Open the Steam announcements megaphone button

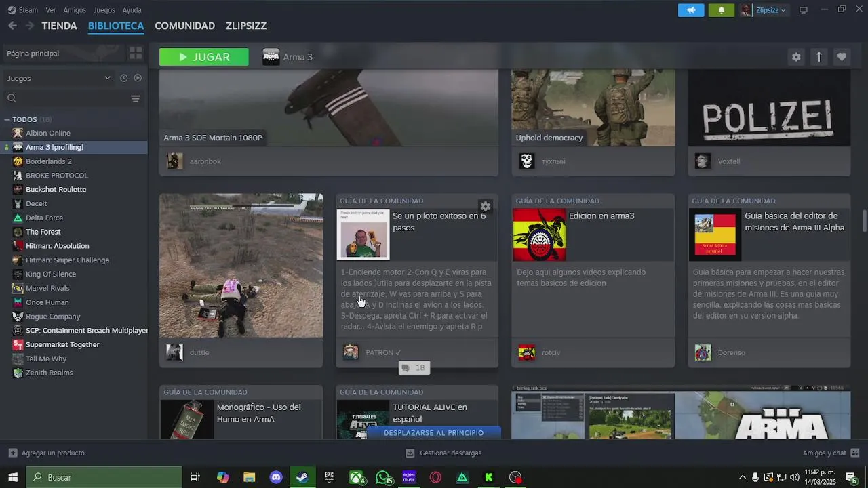tap(691, 10)
